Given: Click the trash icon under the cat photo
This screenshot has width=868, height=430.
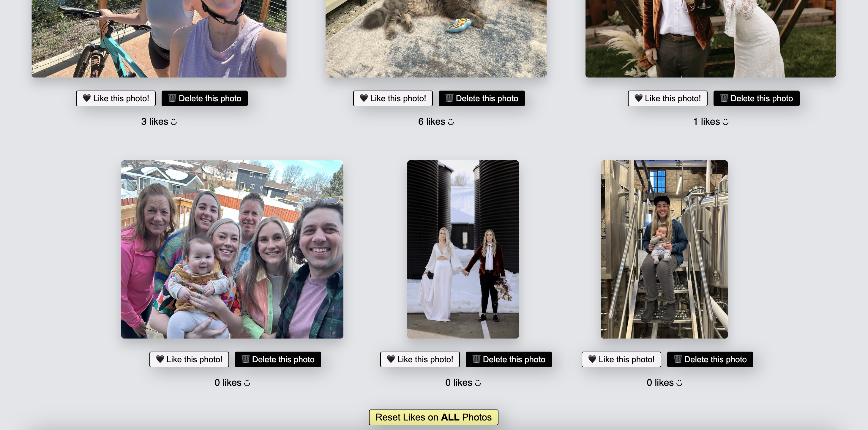Looking at the screenshot, I should click(x=449, y=98).
